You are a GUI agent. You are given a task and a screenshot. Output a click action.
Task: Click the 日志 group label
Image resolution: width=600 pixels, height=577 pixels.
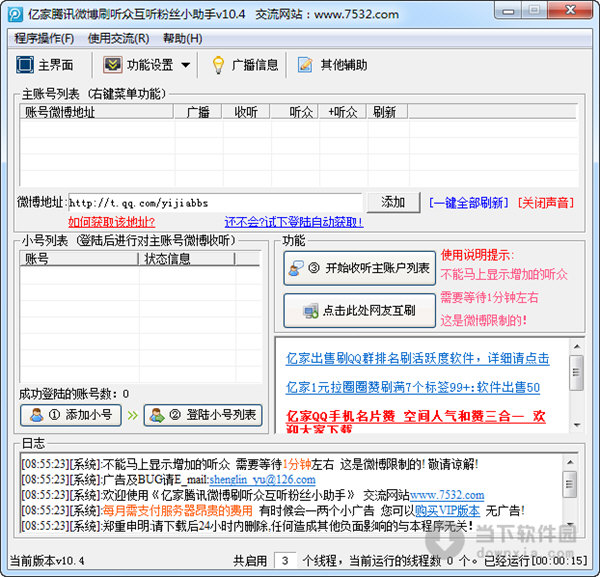point(33,443)
